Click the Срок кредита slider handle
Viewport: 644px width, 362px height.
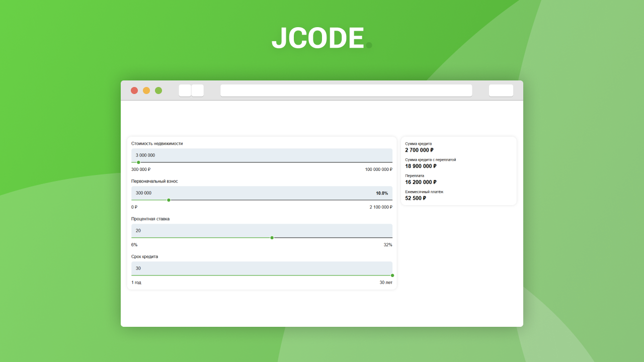392,276
